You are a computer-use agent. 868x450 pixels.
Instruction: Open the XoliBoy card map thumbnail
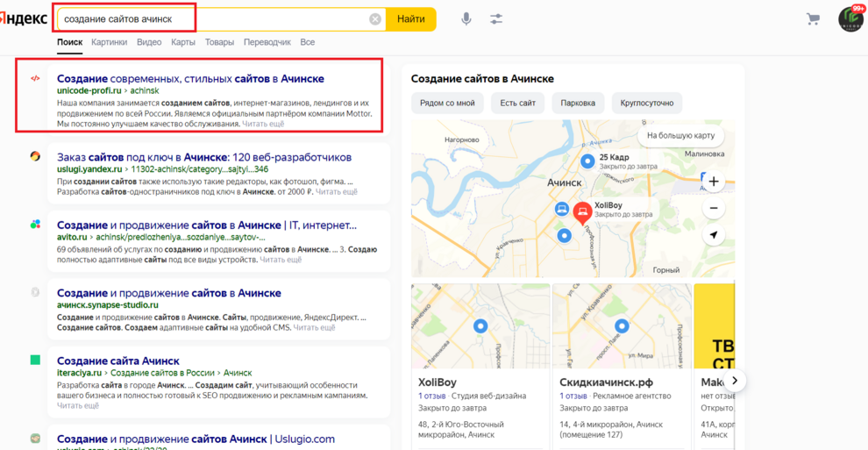[x=480, y=326]
